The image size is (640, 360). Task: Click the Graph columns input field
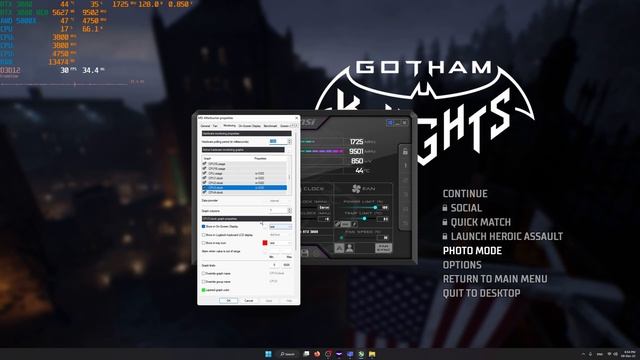click(x=278, y=211)
